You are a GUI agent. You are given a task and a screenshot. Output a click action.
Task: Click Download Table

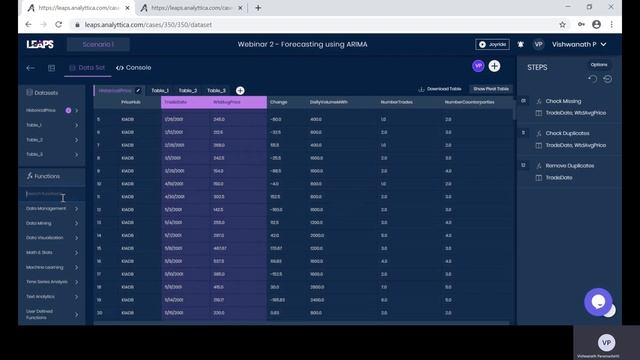click(x=440, y=89)
